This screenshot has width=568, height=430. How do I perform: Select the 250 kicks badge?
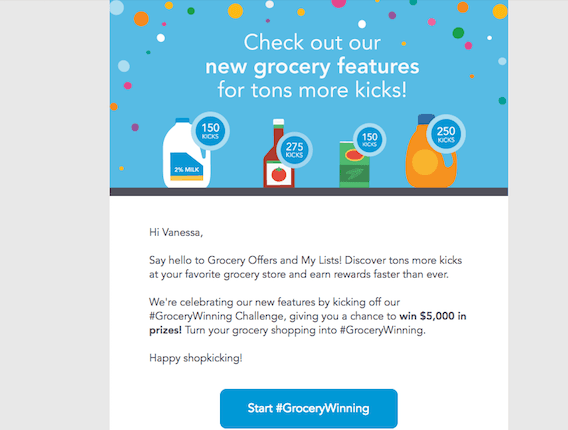[x=446, y=134]
